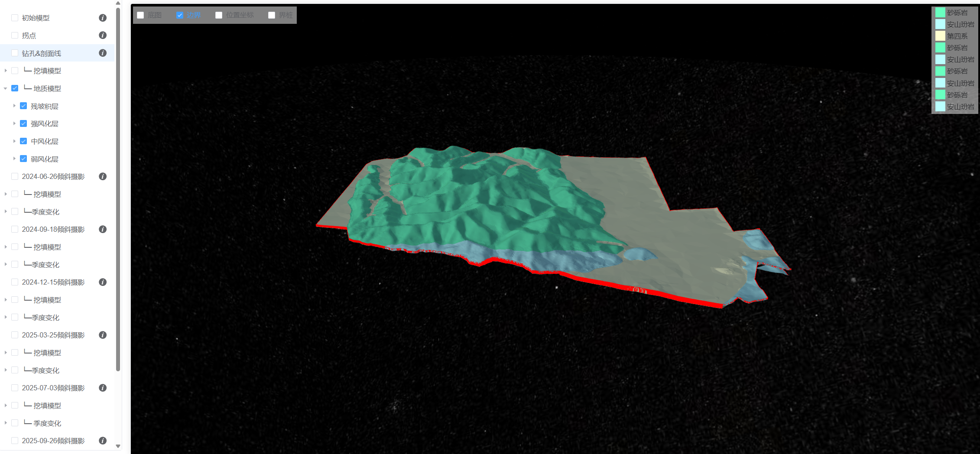Click the info icon next to 钻孔&剖面线
This screenshot has width=980, height=454.
click(103, 53)
